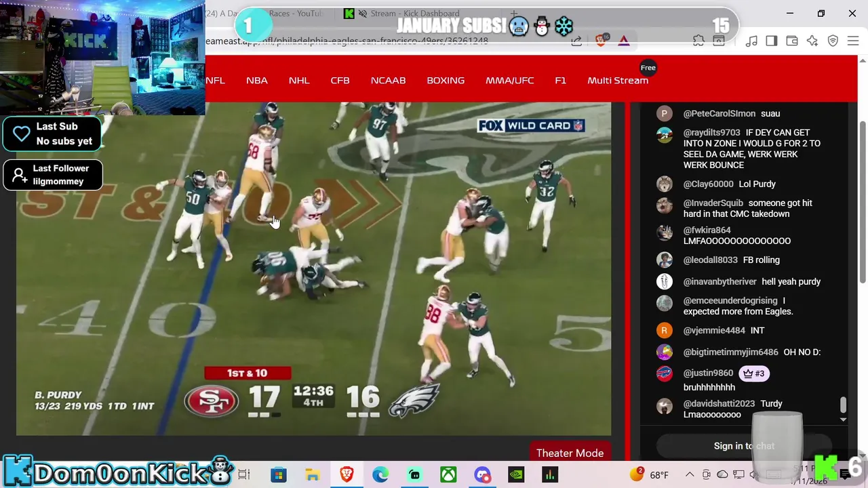
Task: Open the NBA category tab
Action: point(257,80)
